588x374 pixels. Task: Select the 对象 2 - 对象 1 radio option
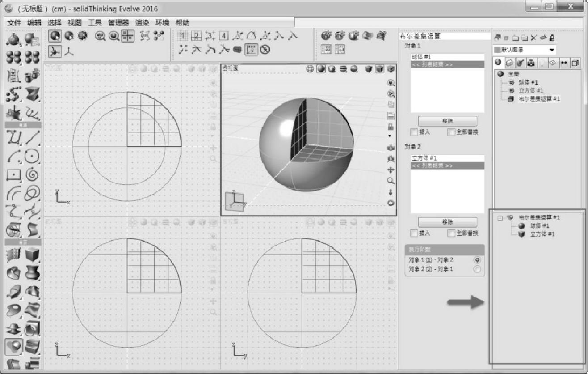(x=476, y=269)
